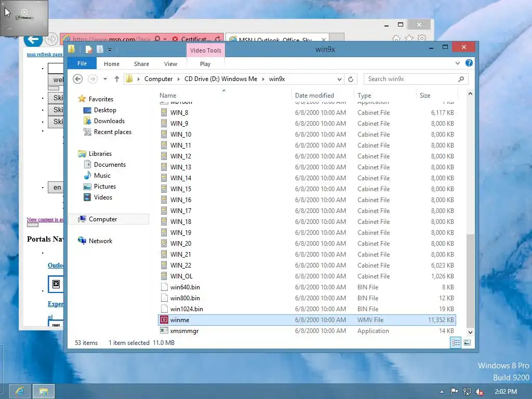Click New folder icon in quick access toolbar

pos(100,49)
